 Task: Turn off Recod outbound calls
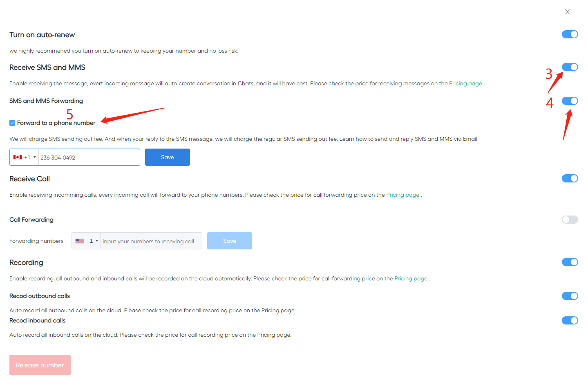click(570, 296)
